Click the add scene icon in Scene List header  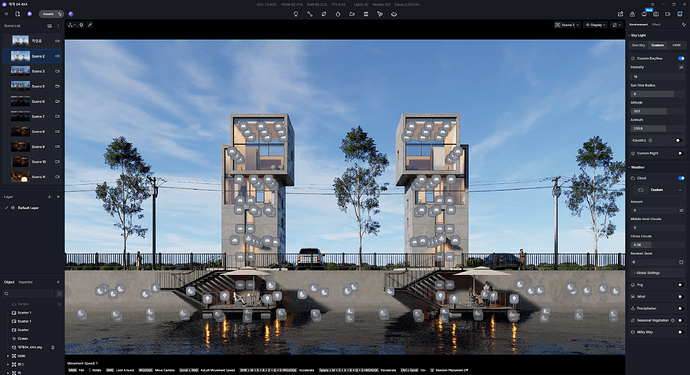click(49, 26)
